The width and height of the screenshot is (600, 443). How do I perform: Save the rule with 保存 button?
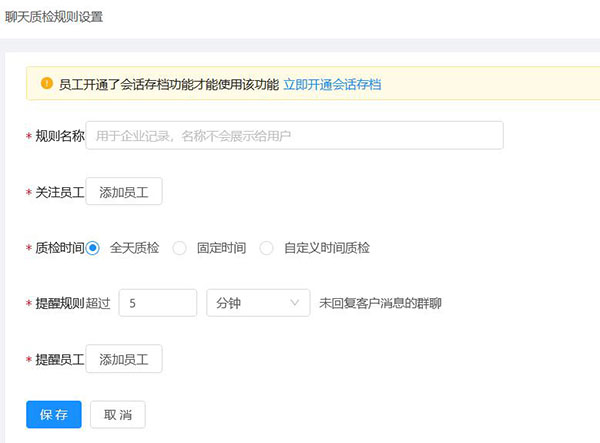(x=54, y=414)
